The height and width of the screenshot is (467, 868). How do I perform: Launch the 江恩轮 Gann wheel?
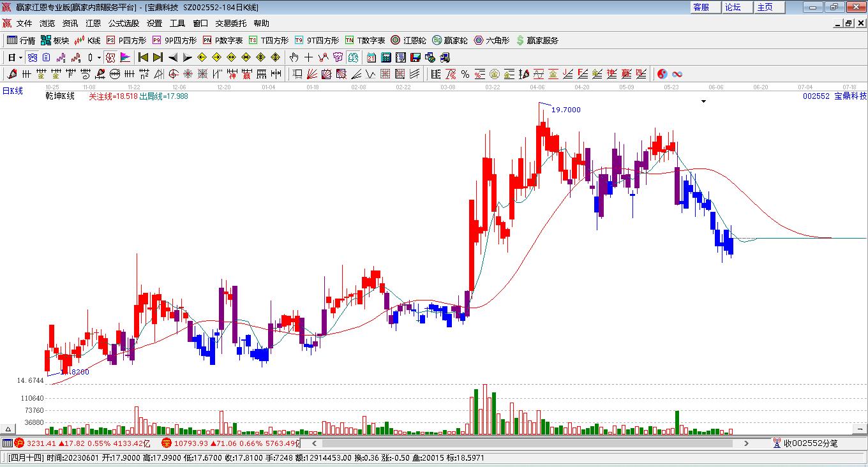[x=408, y=40]
